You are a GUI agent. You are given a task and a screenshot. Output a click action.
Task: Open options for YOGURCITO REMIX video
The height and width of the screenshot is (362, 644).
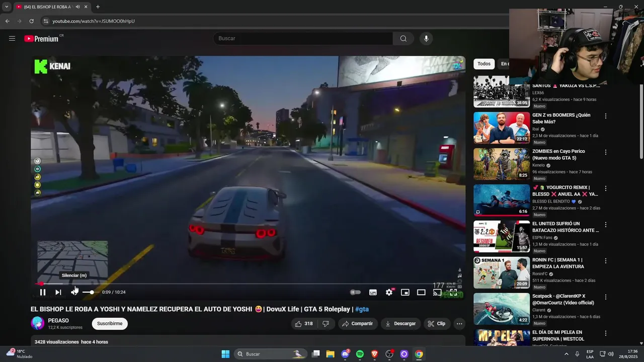point(606,189)
